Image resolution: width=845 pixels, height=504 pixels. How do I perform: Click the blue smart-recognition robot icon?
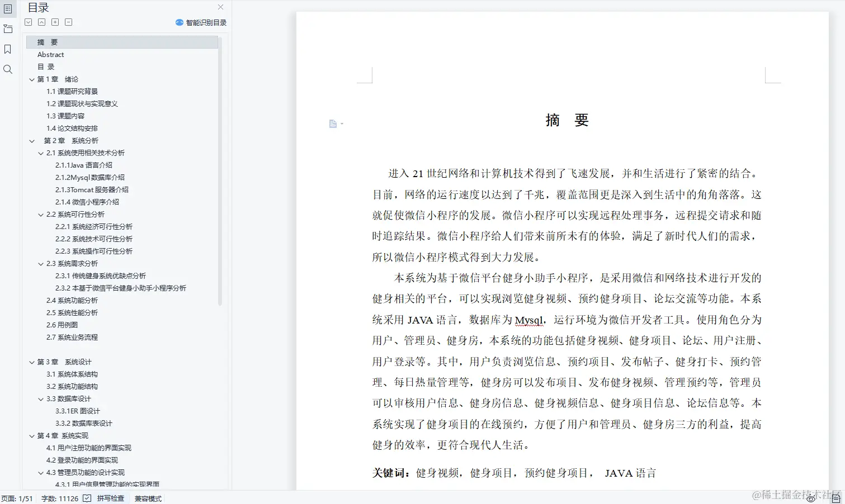(180, 23)
